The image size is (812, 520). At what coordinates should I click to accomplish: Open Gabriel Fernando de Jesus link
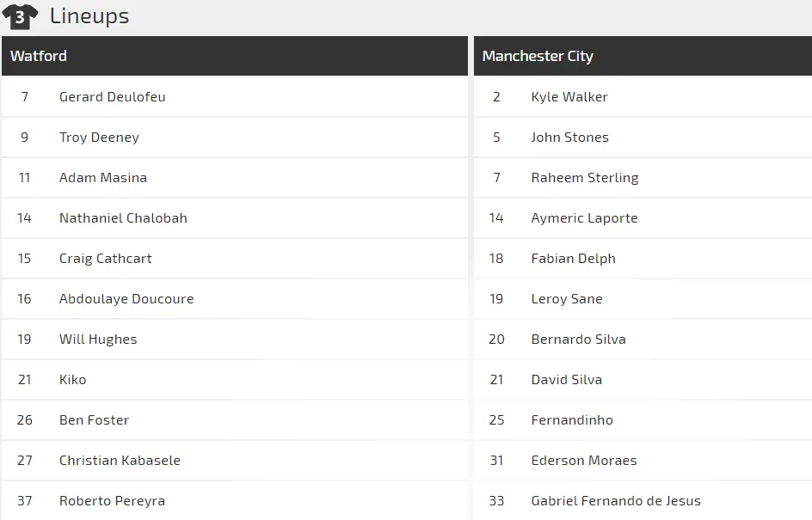point(616,500)
